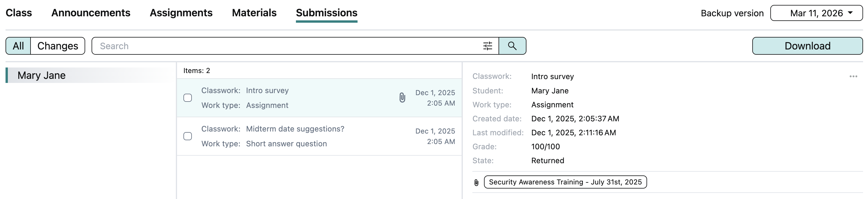Check the Intro survey submission checkbox
The height and width of the screenshot is (199, 868).
coord(188,98)
